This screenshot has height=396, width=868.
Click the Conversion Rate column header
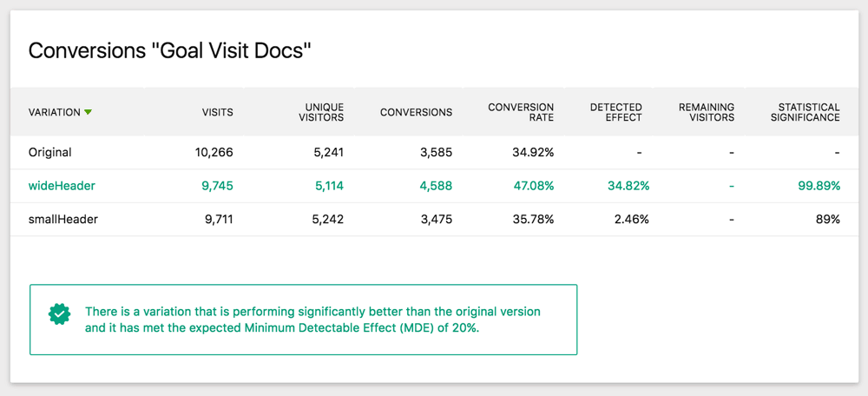521,112
